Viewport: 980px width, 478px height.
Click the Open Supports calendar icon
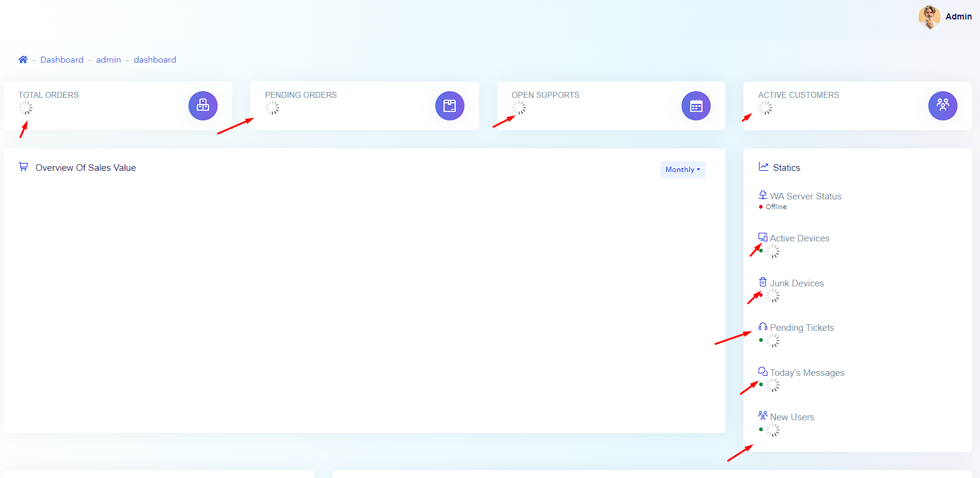(696, 106)
